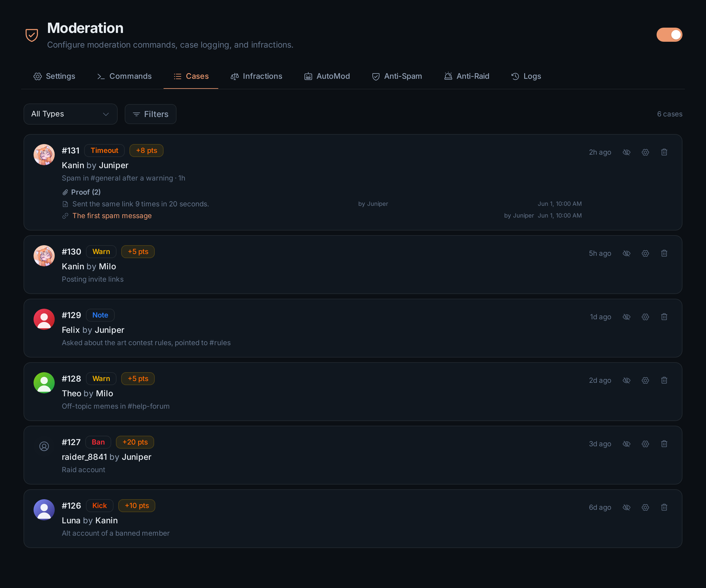This screenshot has height=588, width=706.
Task: Click the +20 pts badge
Action: click(x=135, y=442)
